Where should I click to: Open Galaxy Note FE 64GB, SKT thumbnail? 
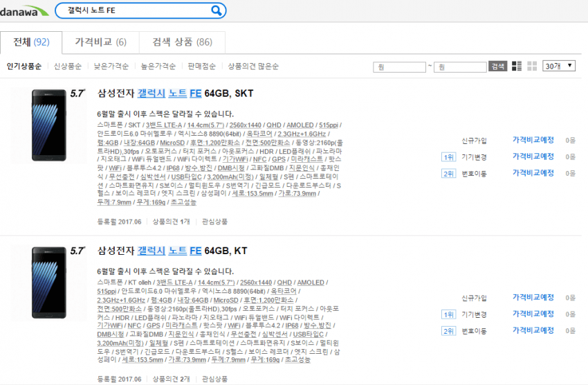click(48, 125)
